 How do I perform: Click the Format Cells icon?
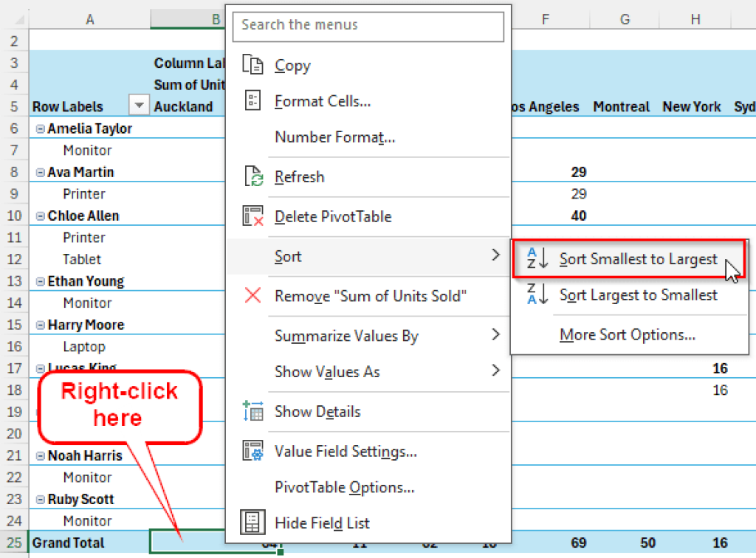point(252,100)
